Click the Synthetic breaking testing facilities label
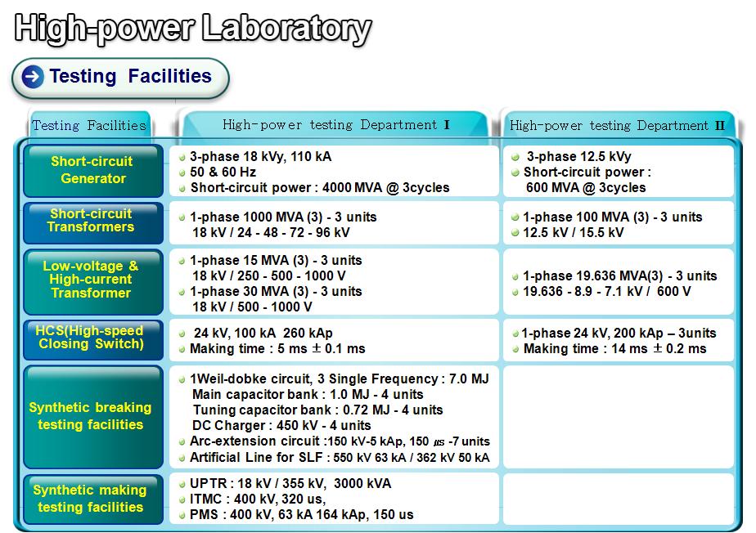This screenshot has width=756, height=533. (93, 416)
